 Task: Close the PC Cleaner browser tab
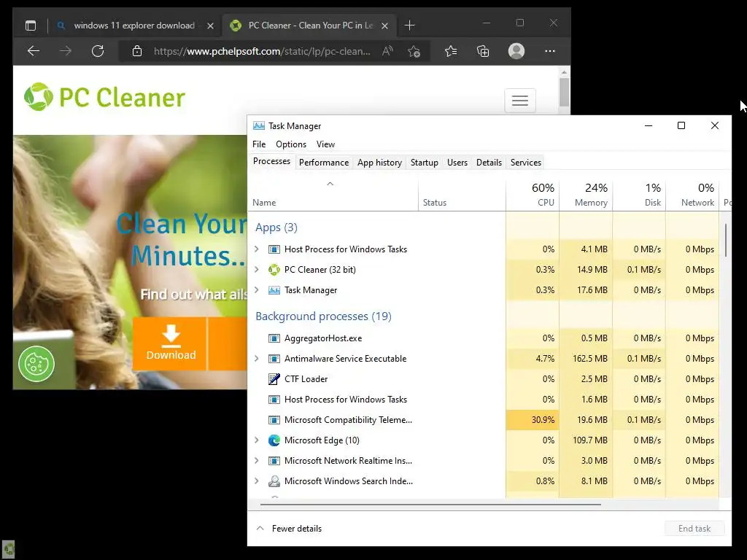pos(385,26)
